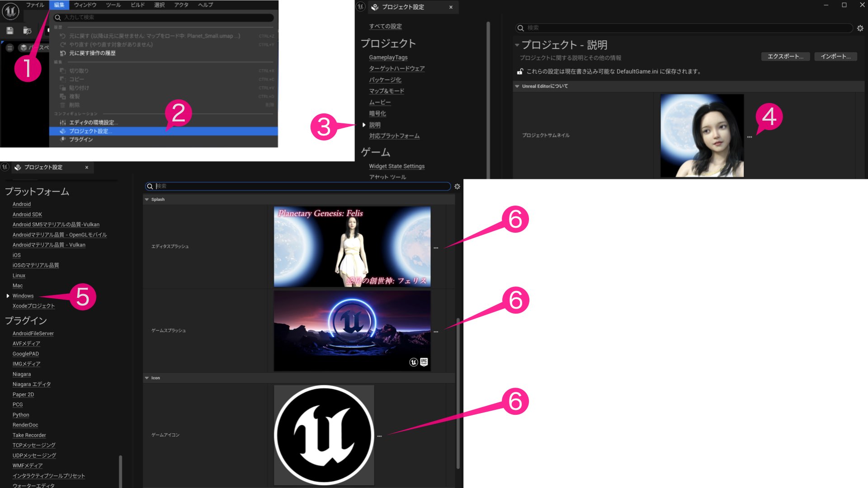Open the アクタ menu
The width and height of the screenshot is (868, 488).
181,5
